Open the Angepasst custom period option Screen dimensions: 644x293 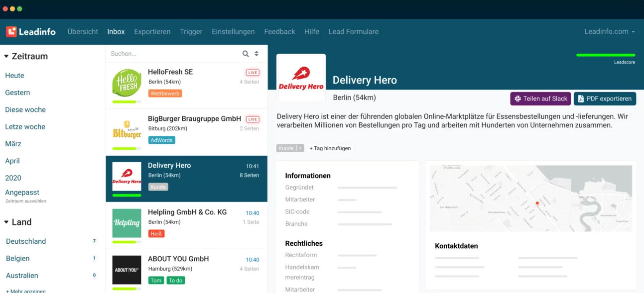22,193
